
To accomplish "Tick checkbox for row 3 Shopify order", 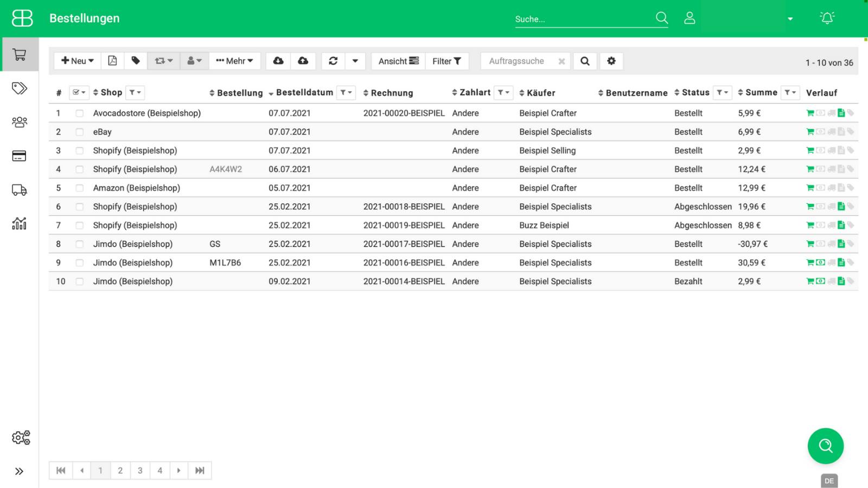I will [80, 151].
